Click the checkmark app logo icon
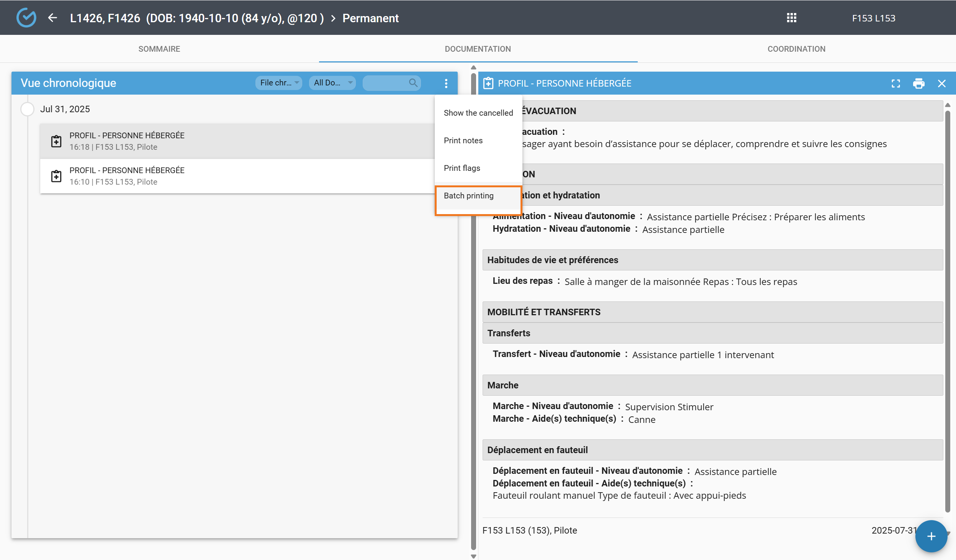The height and width of the screenshot is (560, 956). [26, 18]
